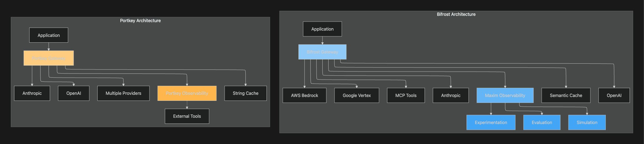Select the Semantic Cache node

coord(566,95)
